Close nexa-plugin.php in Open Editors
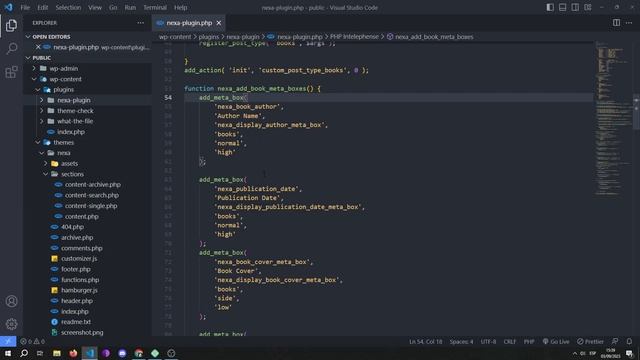This screenshot has height=360, width=640. (x=38, y=47)
